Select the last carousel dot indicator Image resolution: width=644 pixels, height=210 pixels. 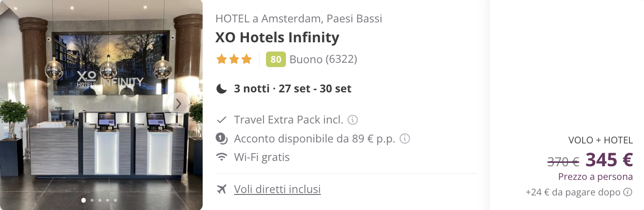[x=115, y=200]
